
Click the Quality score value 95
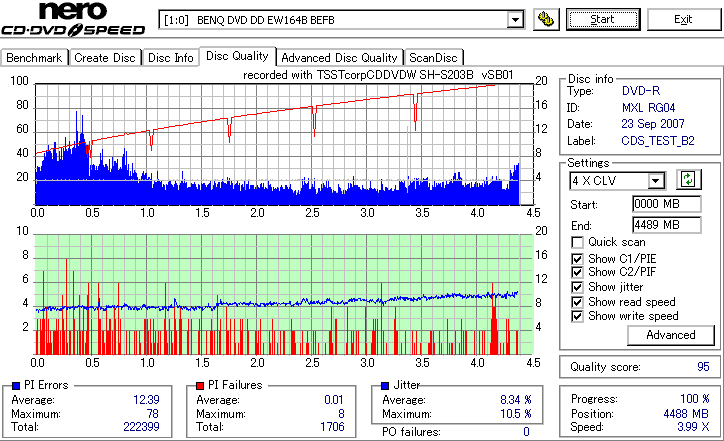703,367
